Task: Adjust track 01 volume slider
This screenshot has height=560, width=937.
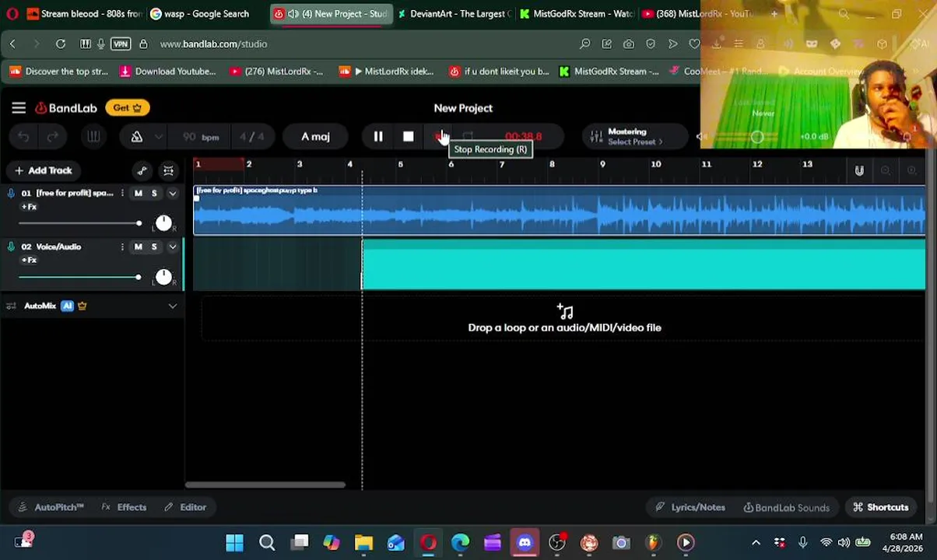Action: (79, 224)
